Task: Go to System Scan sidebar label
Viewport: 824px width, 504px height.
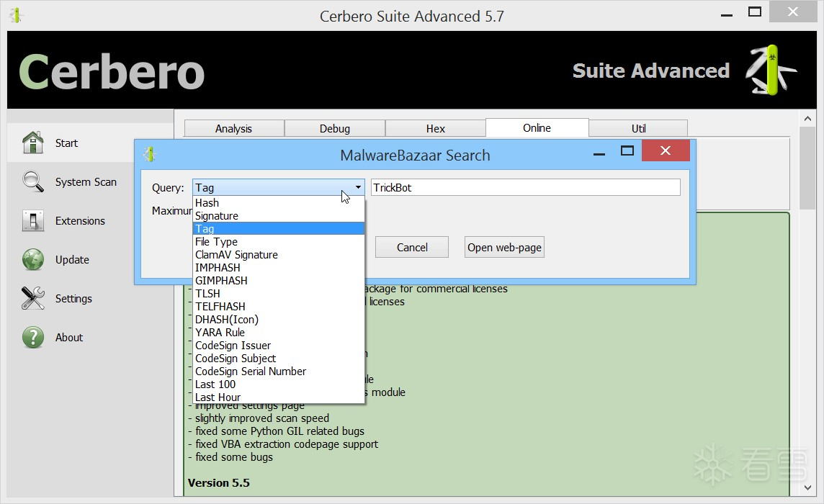Action: (86, 182)
